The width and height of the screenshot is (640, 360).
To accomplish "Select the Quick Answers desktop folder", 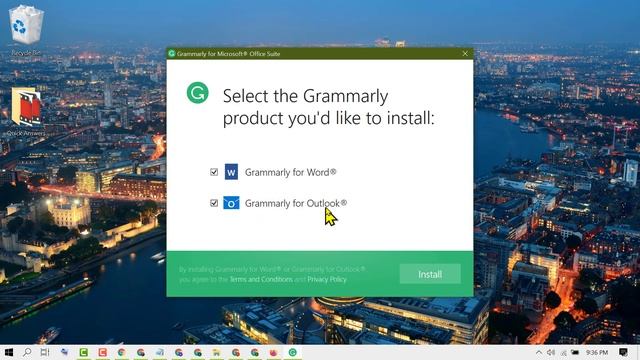I will coord(26,111).
